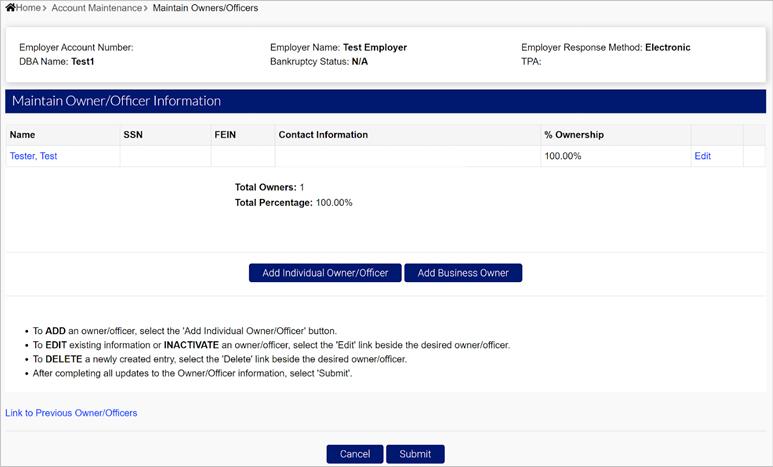Edit the Tester, Test owner entry
Viewport: 773px width, 467px height.
pos(702,156)
